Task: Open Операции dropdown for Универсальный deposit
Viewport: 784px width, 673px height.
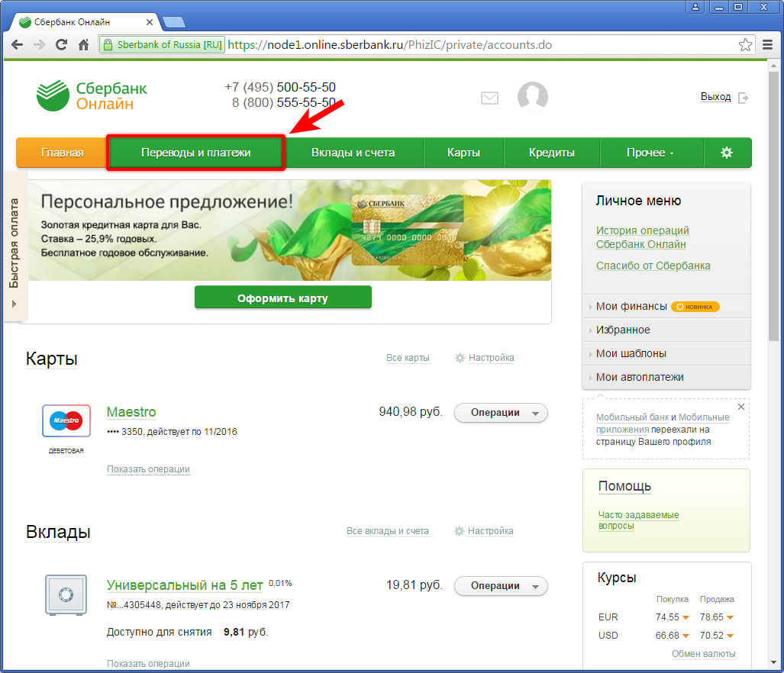Action: pos(501,586)
